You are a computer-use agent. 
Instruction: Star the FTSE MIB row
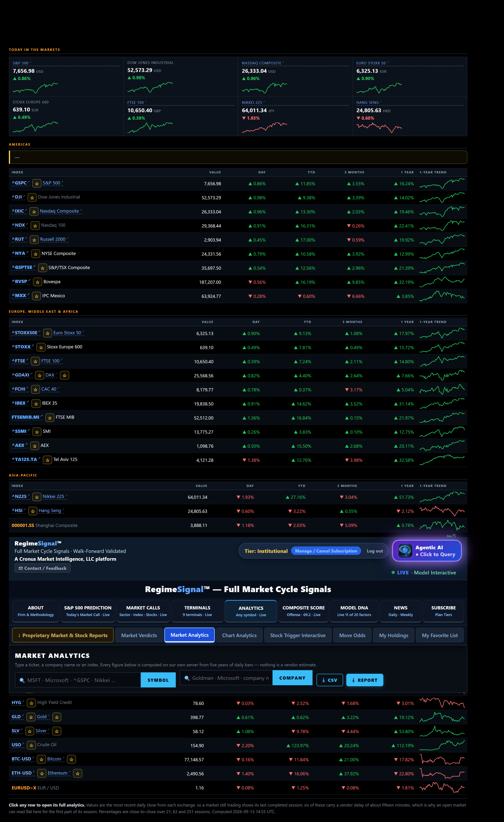(x=50, y=418)
